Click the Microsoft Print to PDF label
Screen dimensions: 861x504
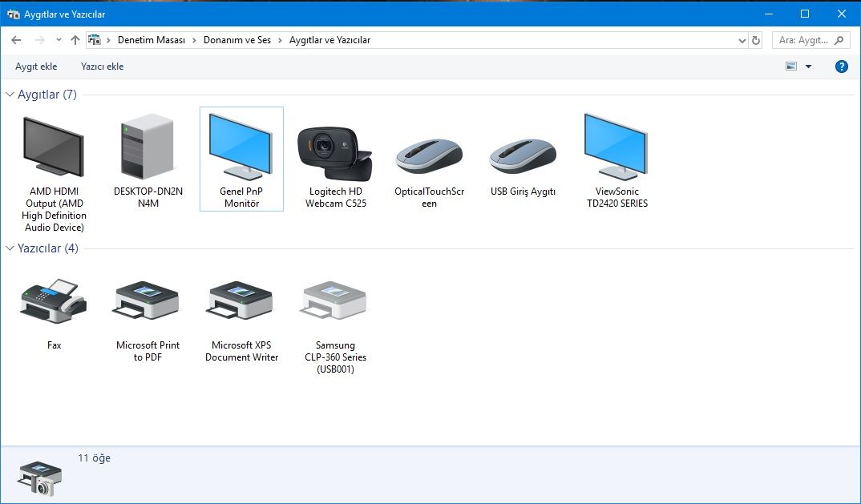[x=148, y=351]
